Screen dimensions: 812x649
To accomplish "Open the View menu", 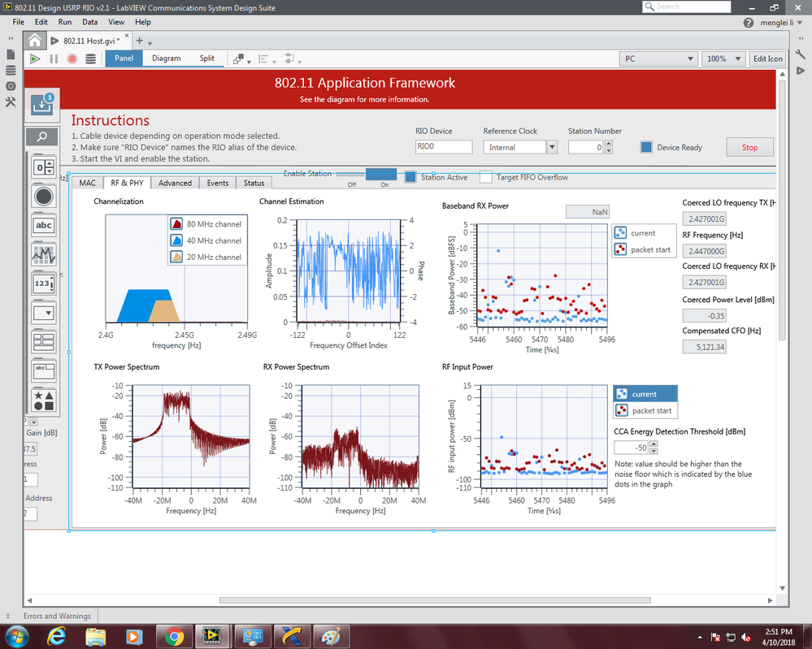I will click(x=116, y=22).
